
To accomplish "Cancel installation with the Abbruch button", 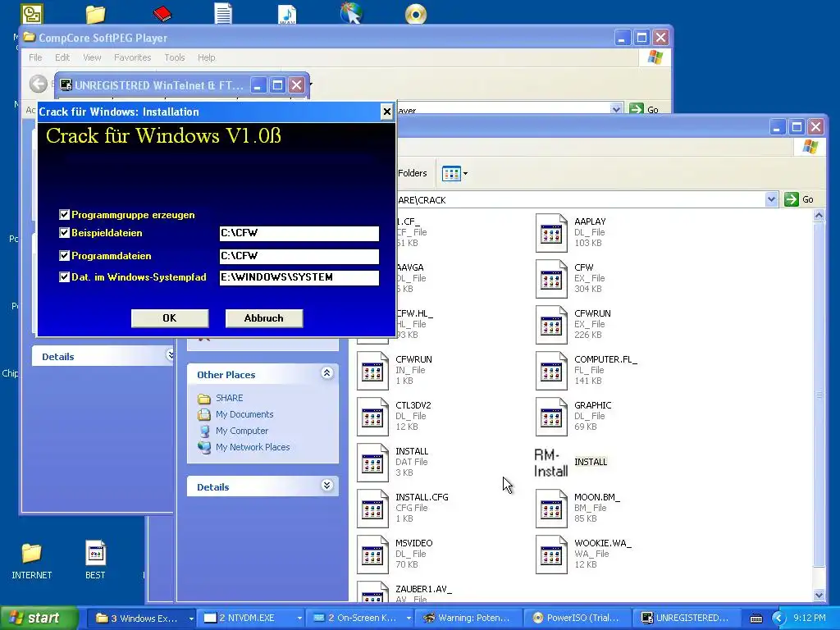I will click(264, 318).
